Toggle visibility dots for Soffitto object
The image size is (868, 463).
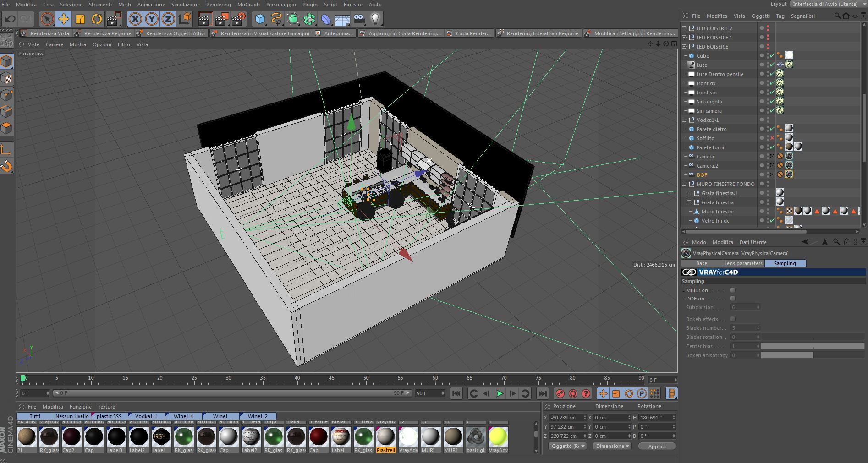click(768, 138)
